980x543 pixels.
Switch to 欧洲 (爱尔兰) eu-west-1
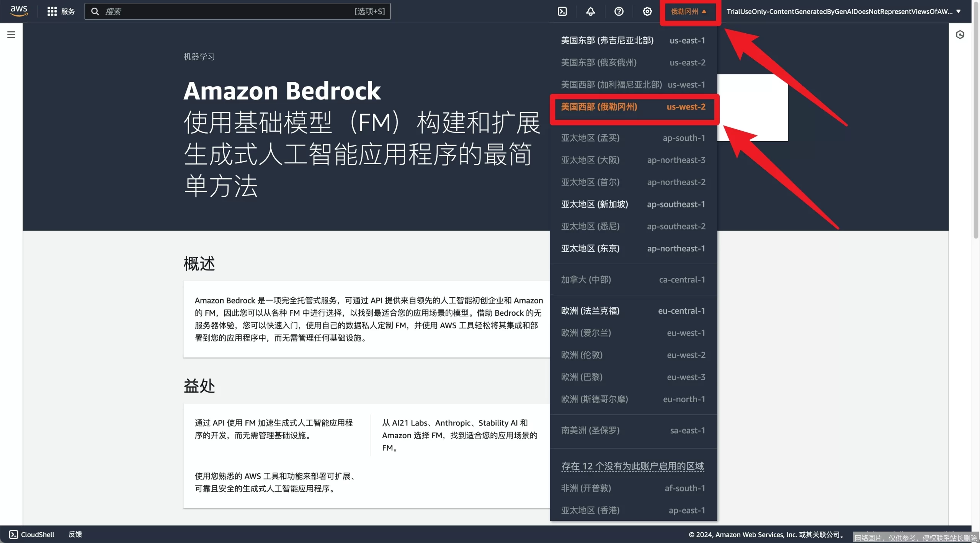(x=633, y=333)
